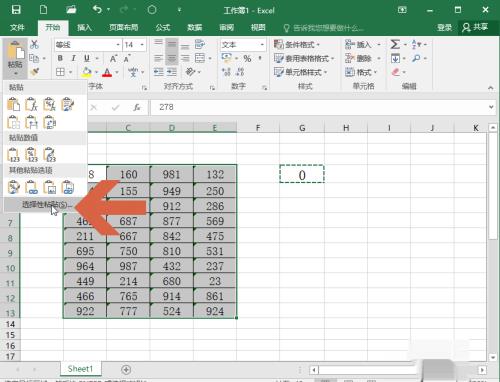Click the Format Painter brush icon
The width and height of the screenshot is (500, 382).
pos(34,72)
